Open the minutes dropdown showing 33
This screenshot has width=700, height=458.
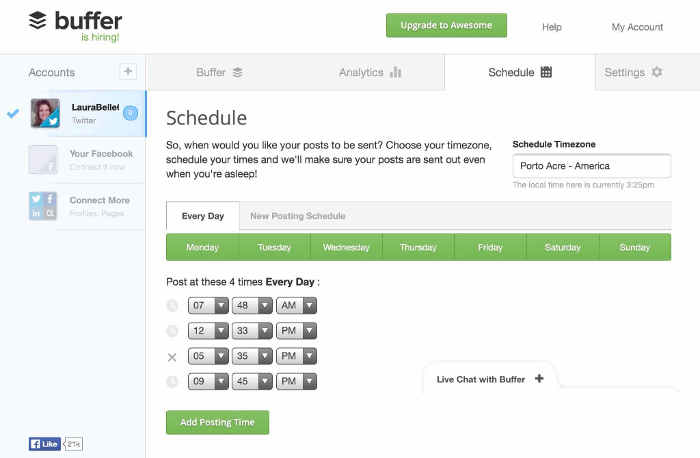click(253, 330)
